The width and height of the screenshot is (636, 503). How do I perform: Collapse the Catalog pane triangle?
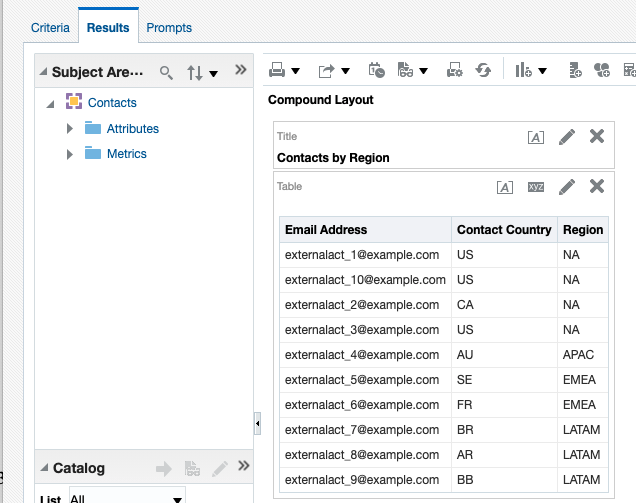click(44, 468)
